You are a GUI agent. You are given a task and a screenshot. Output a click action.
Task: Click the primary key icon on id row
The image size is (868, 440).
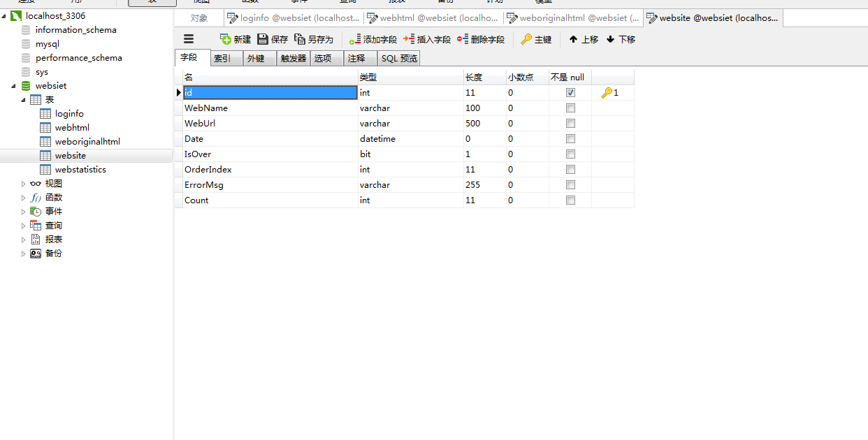(x=606, y=92)
